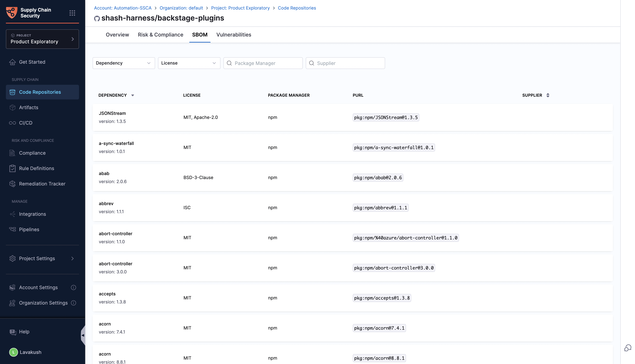
Task: Expand the Product Exploratory project selector
Action: click(x=42, y=39)
